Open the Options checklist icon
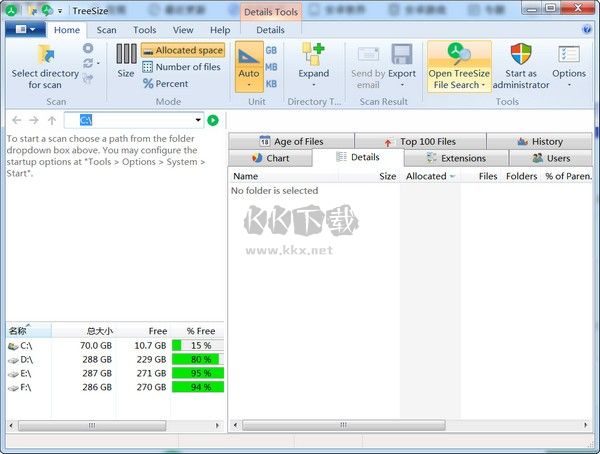The height and width of the screenshot is (454, 600). (569, 54)
